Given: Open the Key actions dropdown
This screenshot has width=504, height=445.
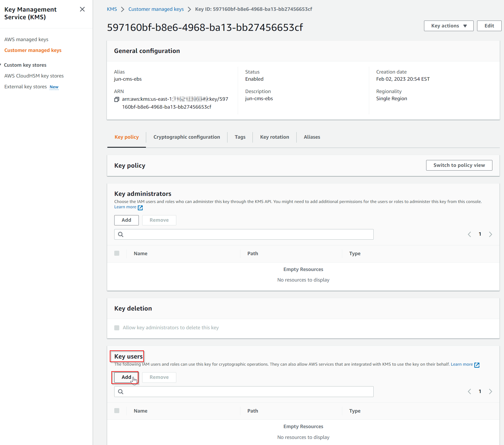Looking at the screenshot, I should tap(448, 26).
